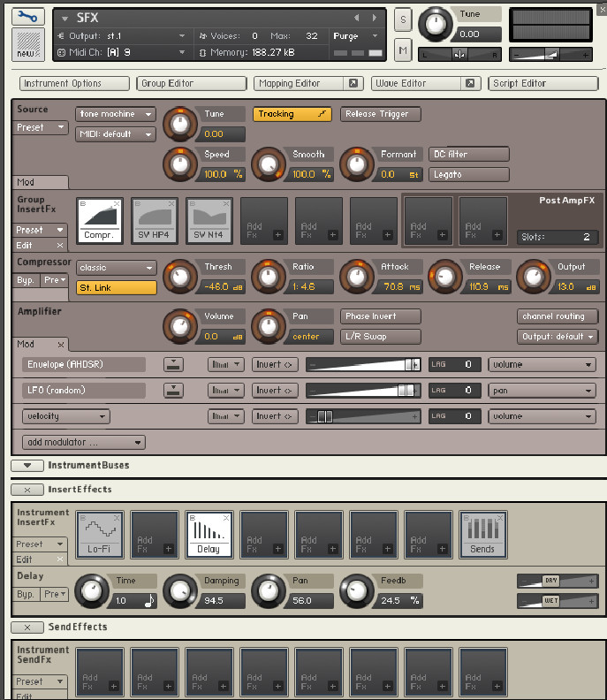Select the Delay instrument insert effect
This screenshot has width=607, height=700.
point(209,535)
